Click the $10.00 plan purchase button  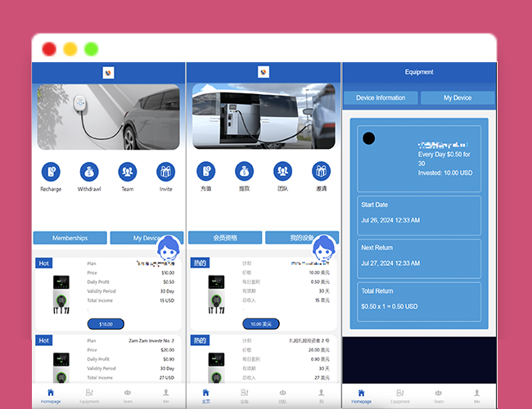(x=106, y=324)
